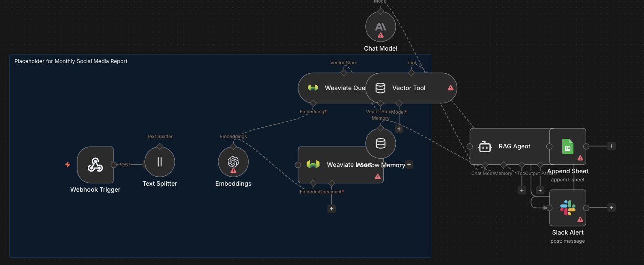
Task: Click the Weaviate Insert node logo
Action: [313, 165]
